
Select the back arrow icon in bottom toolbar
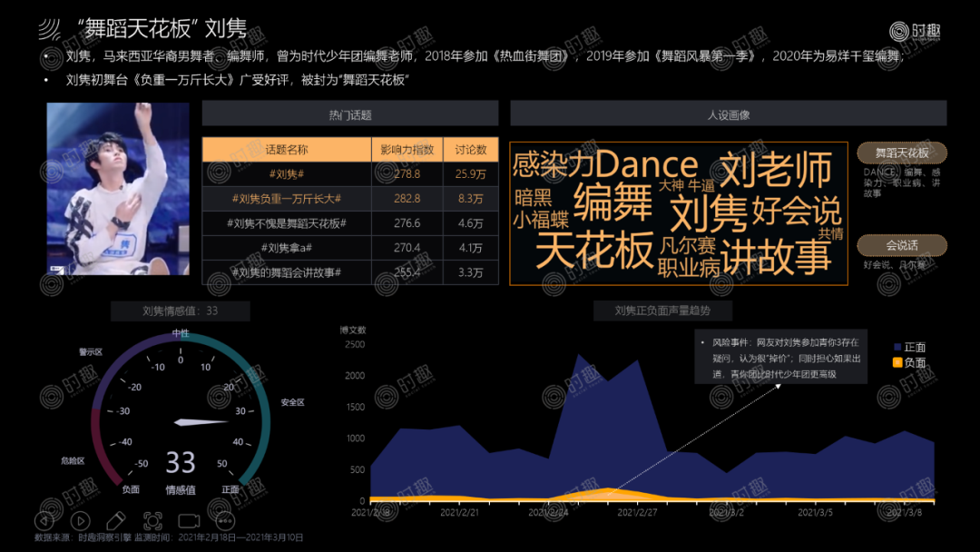click(x=44, y=520)
